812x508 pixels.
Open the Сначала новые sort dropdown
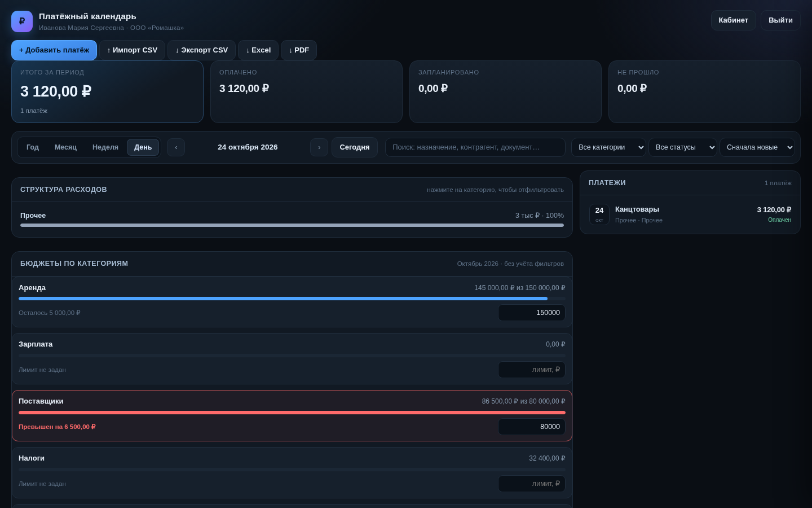pyautogui.click(x=757, y=147)
